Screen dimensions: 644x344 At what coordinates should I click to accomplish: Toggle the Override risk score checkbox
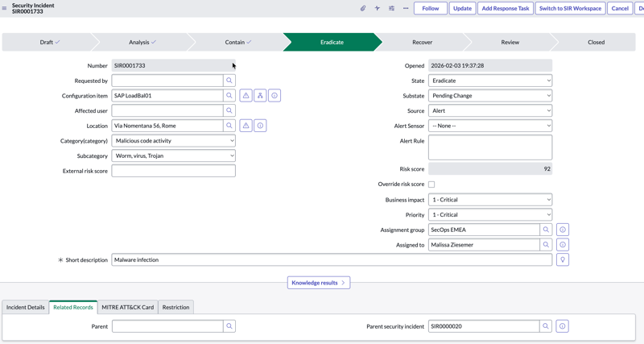(x=431, y=184)
